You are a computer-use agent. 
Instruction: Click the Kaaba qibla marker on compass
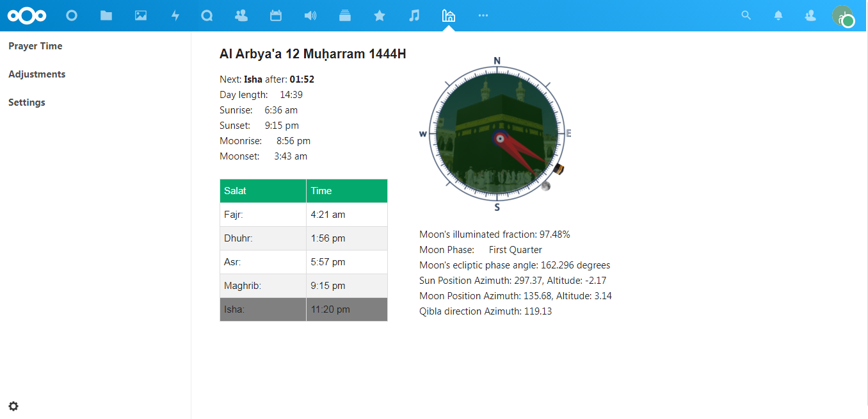(559, 169)
